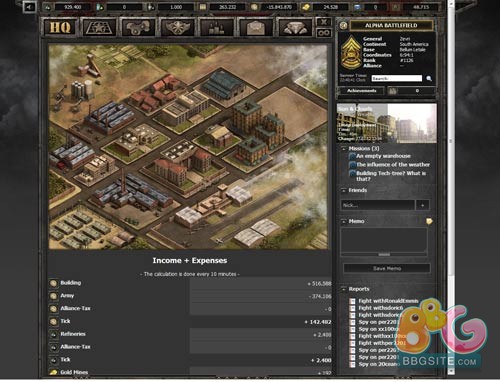Open mission The influence of the weather

[x=393, y=165]
